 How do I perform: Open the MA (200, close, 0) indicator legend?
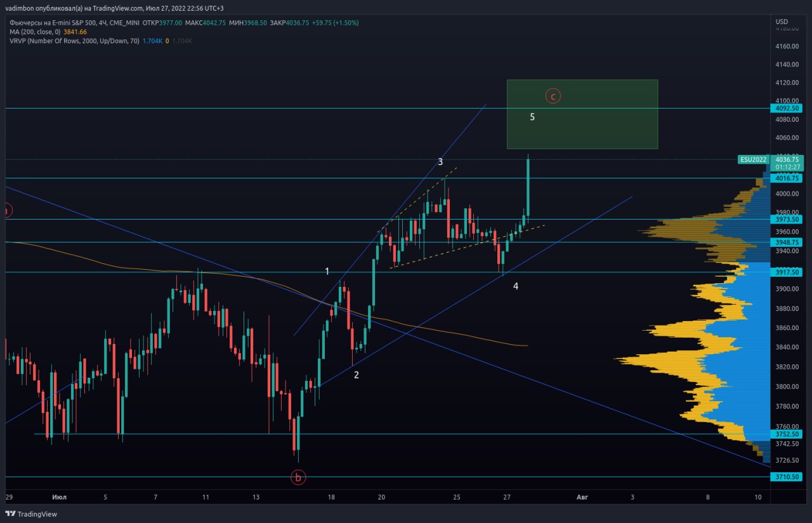pos(35,32)
